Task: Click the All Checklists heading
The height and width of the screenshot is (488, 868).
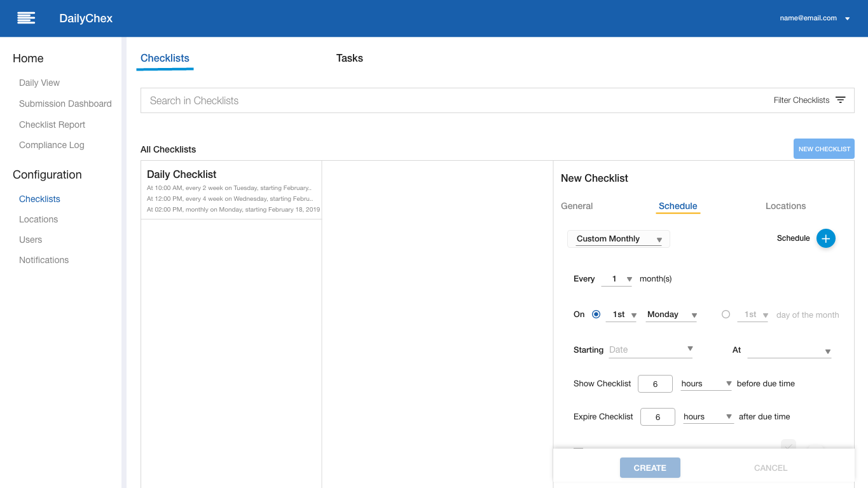Action: [x=168, y=149]
